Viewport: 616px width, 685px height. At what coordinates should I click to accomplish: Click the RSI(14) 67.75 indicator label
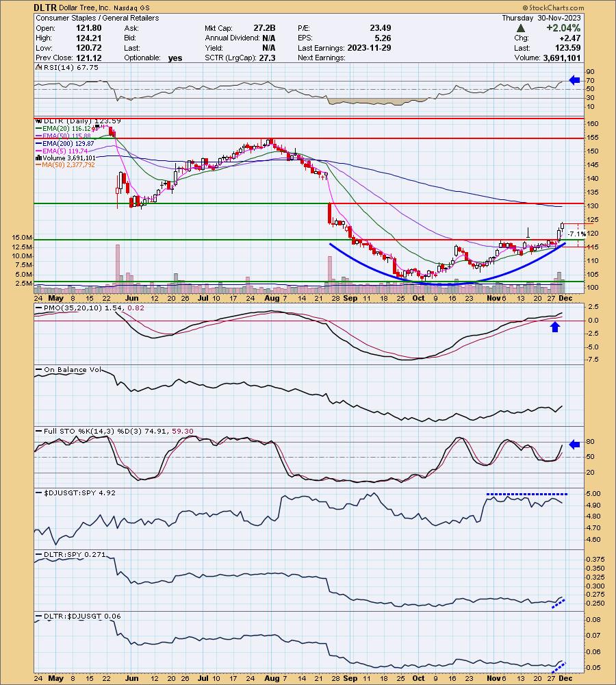click(x=70, y=68)
